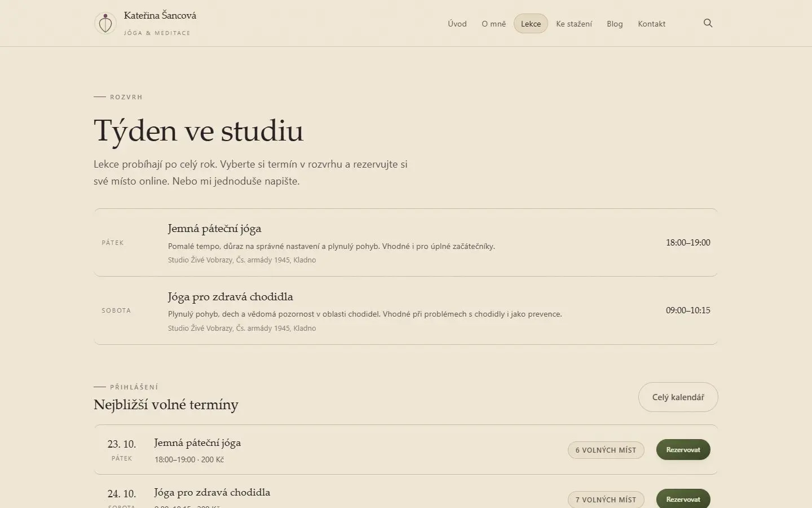Click the leaf logo icon
The image size is (812, 508).
click(105, 24)
